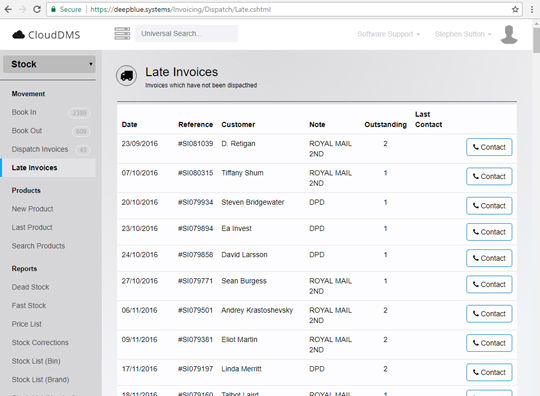The height and width of the screenshot is (396, 540).
Task: Click reference #SI079381
Action: (x=196, y=340)
